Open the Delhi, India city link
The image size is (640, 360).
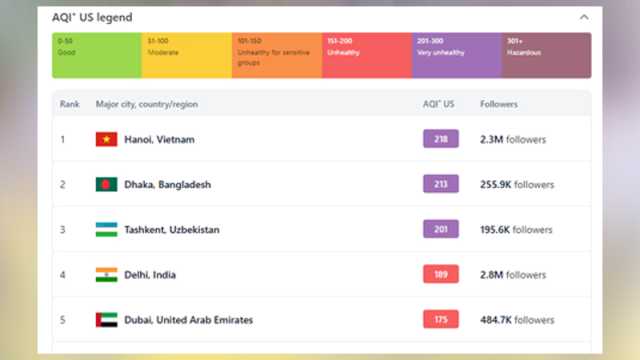click(150, 275)
